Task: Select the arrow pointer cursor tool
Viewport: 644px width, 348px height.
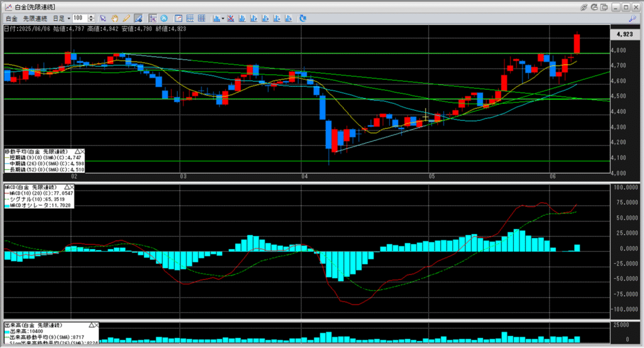Action: pyautogui.click(x=103, y=18)
